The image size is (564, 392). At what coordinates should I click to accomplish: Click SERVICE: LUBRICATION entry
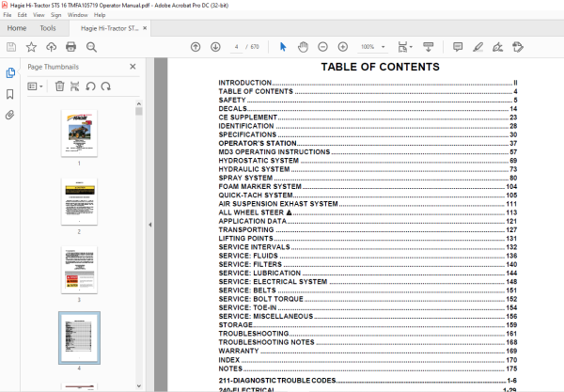click(x=368, y=273)
